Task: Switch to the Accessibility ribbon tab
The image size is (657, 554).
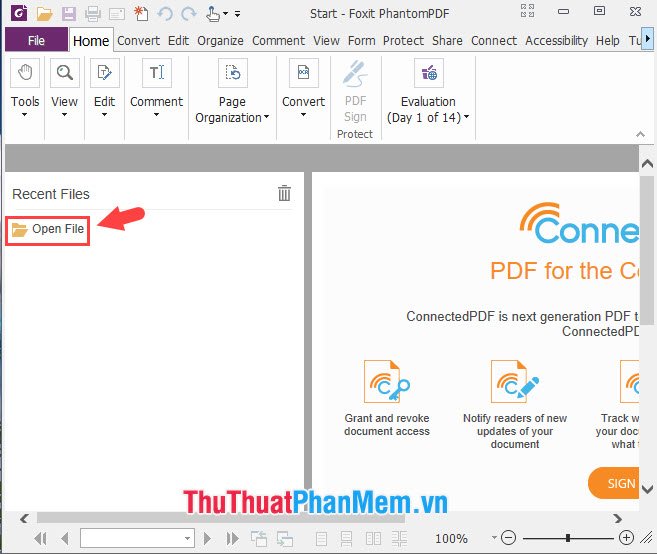Action: pos(556,41)
